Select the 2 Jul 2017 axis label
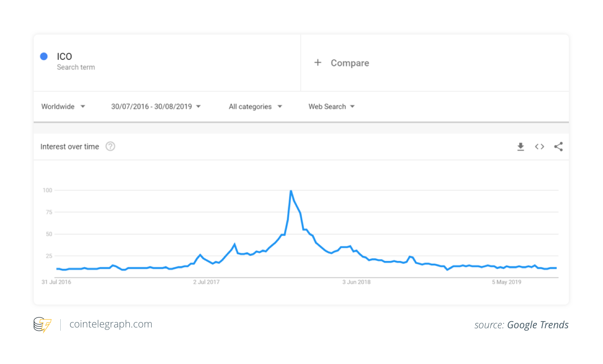The width and height of the screenshot is (603, 364). (206, 282)
